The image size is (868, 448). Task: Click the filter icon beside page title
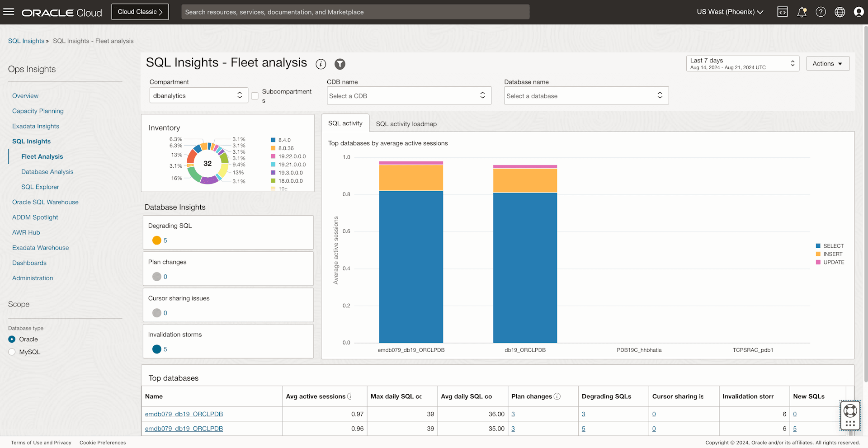tap(340, 64)
